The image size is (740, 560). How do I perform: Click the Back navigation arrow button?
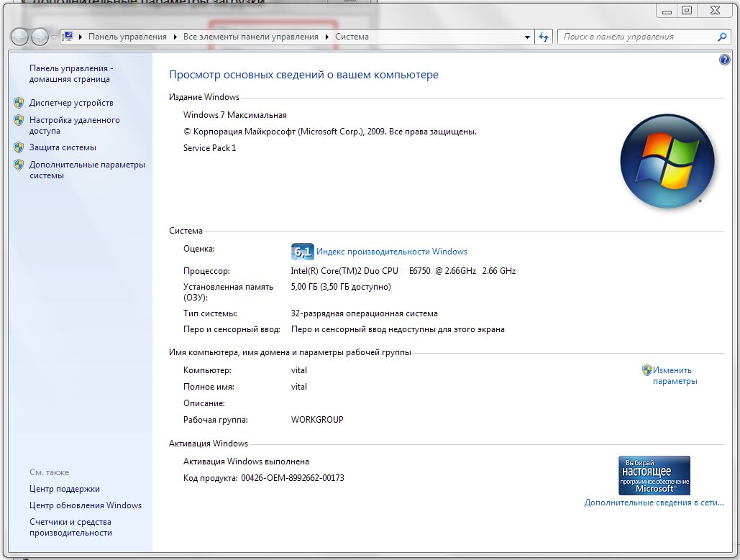[x=20, y=37]
